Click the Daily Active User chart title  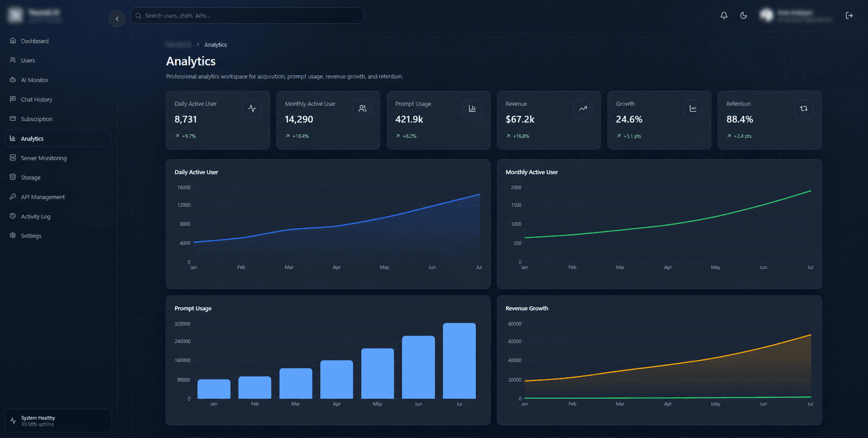tap(196, 172)
